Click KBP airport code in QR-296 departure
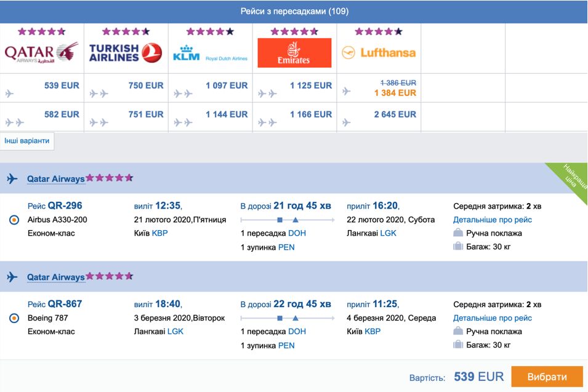Image resolution: width=588 pixels, height=392 pixels. tap(159, 233)
